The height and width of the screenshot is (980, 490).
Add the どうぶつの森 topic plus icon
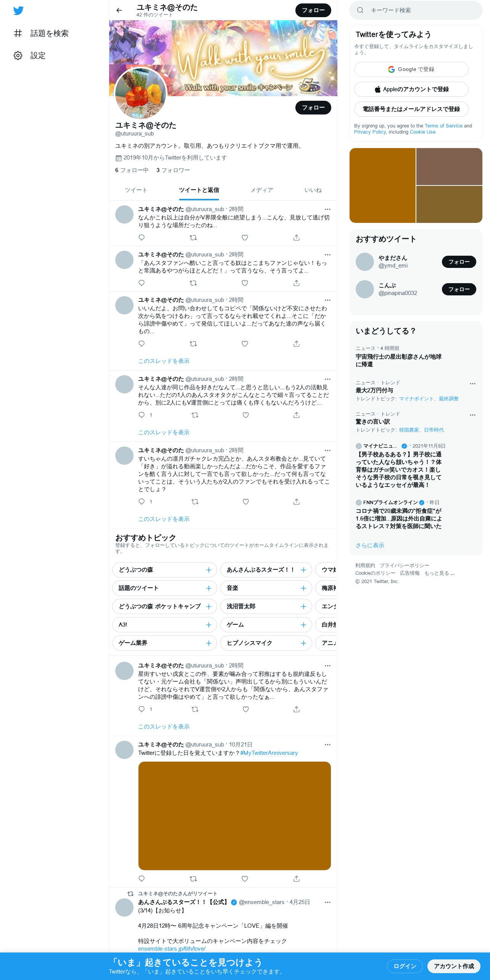pyautogui.click(x=209, y=570)
